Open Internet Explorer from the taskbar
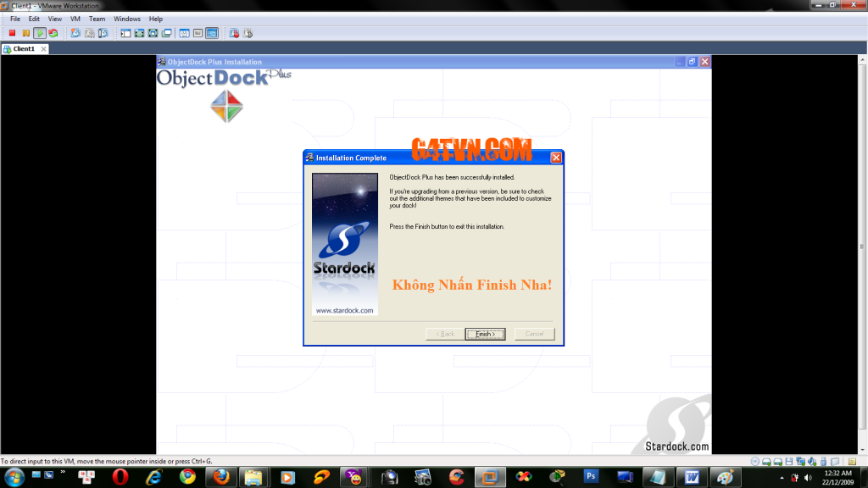Viewport: 868px width, 488px height. click(153, 477)
